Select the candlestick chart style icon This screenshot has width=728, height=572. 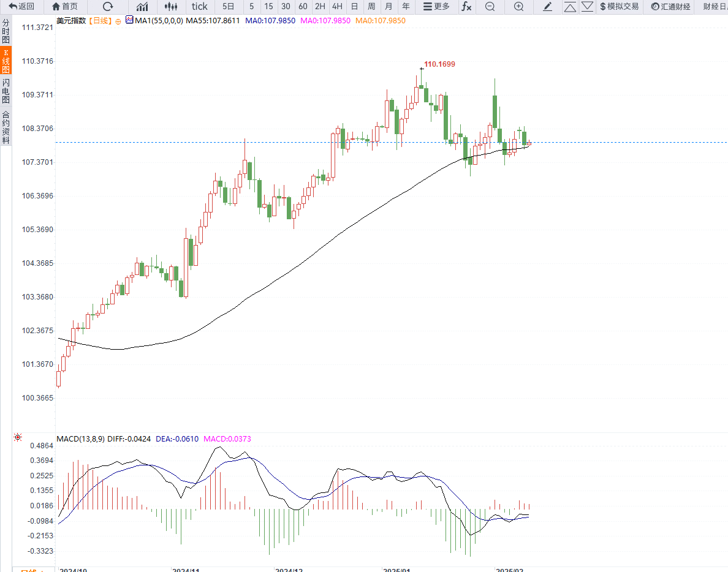[171, 7]
